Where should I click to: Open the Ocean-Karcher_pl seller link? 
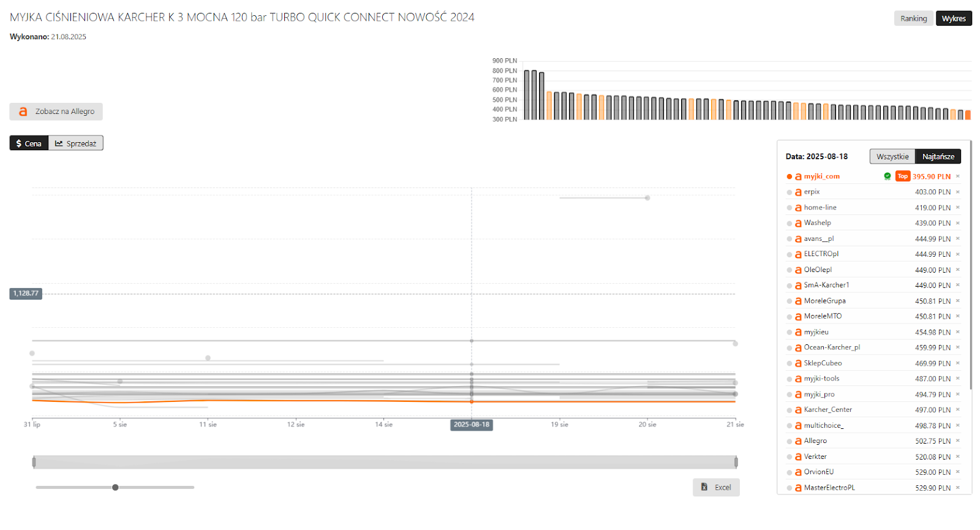(832, 347)
